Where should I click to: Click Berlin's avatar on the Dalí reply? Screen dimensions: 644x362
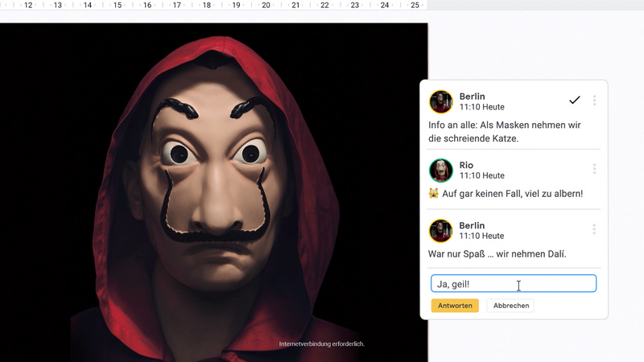pyautogui.click(x=440, y=230)
